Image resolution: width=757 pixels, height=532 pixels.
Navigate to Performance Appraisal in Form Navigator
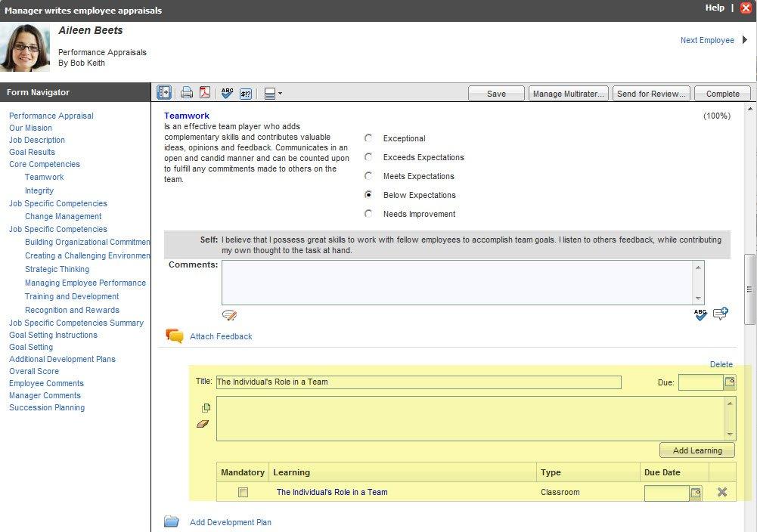coord(51,116)
